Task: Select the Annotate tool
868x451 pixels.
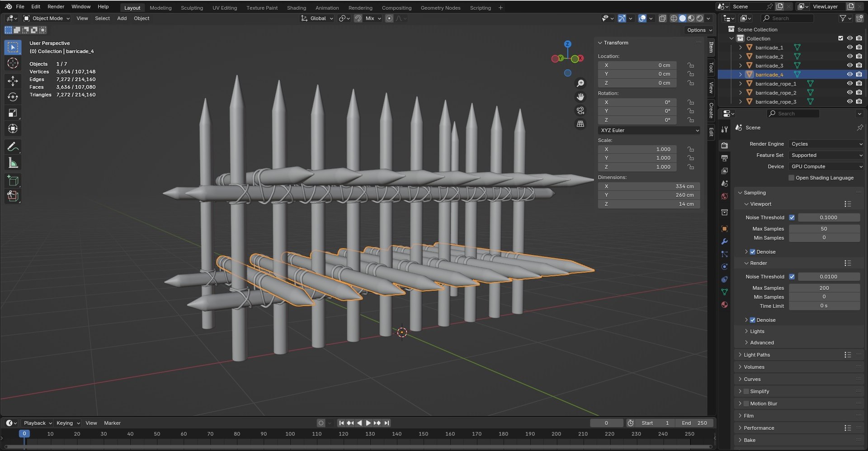Action: pyautogui.click(x=13, y=147)
